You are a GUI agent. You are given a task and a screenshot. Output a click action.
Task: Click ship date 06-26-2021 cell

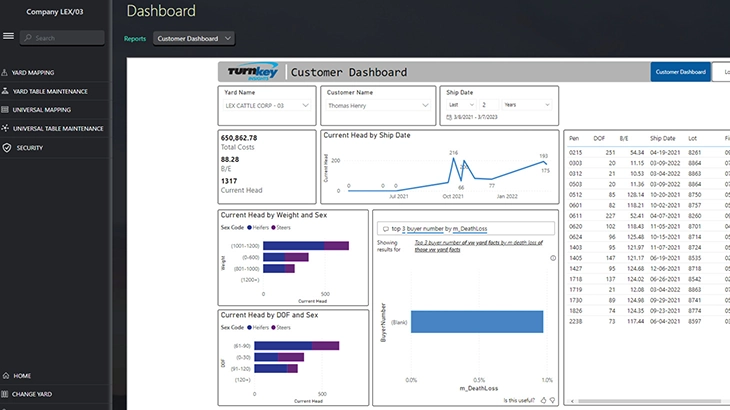(x=665, y=279)
